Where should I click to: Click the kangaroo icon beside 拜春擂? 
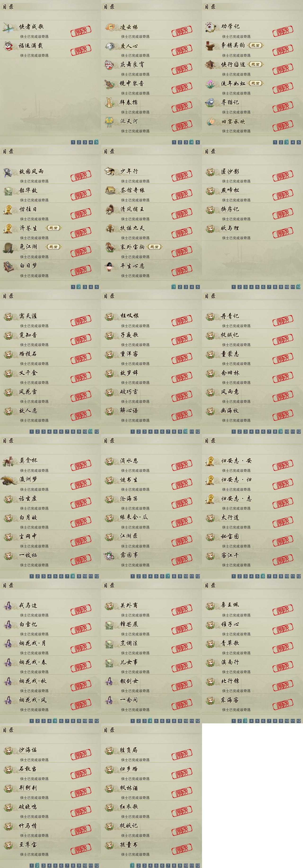(109, 102)
